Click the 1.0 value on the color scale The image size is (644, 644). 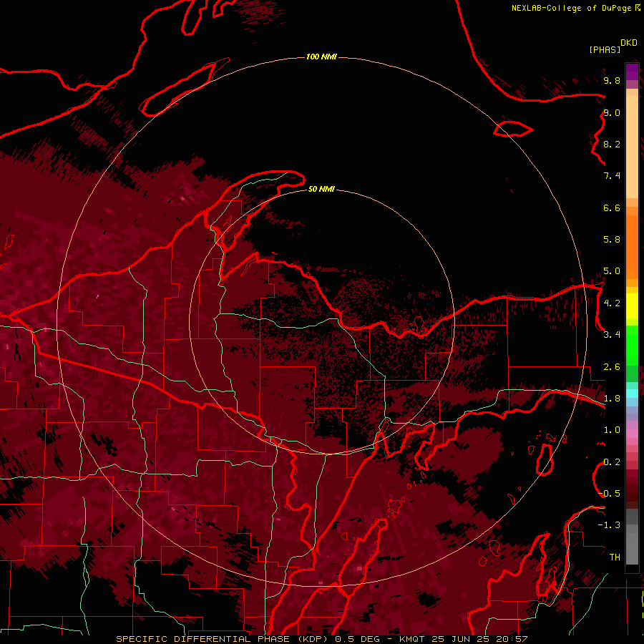click(x=611, y=430)
